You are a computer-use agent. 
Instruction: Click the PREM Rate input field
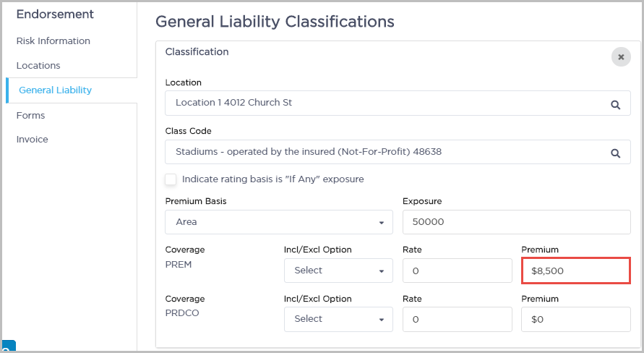[457, 271]
